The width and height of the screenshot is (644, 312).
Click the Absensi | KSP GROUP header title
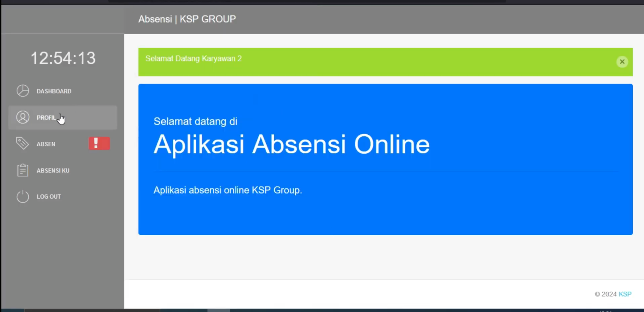(187, 19)
